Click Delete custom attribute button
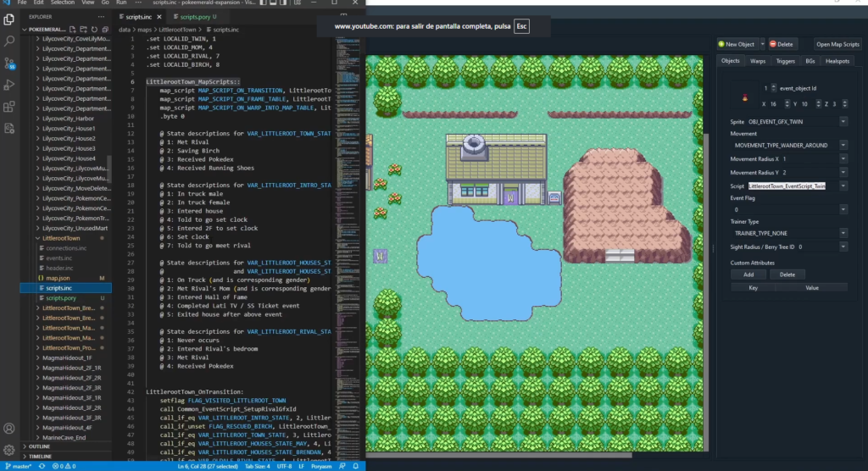 coord(787,274)
